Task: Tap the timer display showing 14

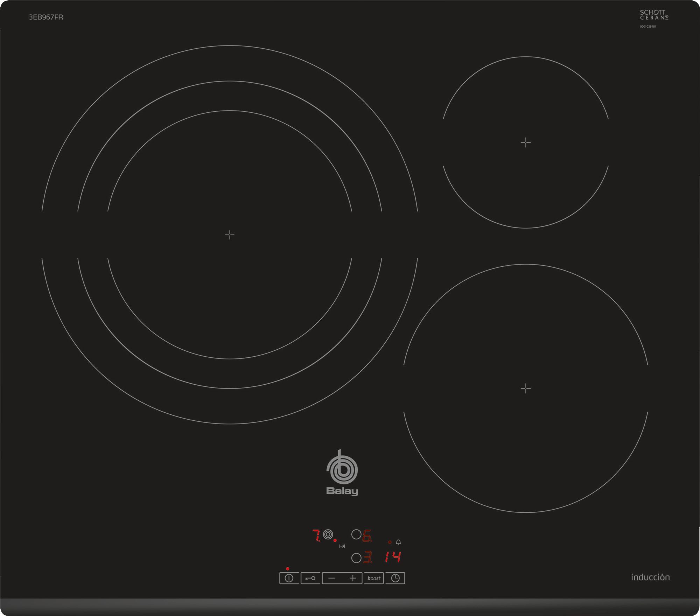Action: pos(393,556)
